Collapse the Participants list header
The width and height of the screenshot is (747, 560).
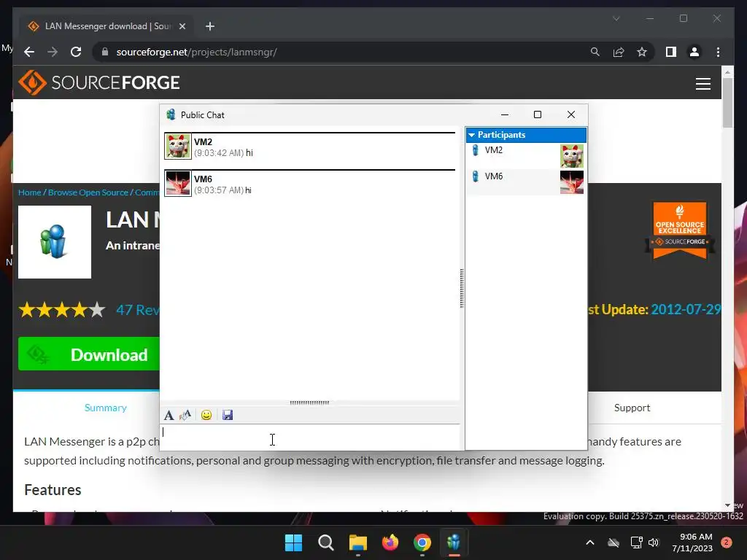click(526, 135)
